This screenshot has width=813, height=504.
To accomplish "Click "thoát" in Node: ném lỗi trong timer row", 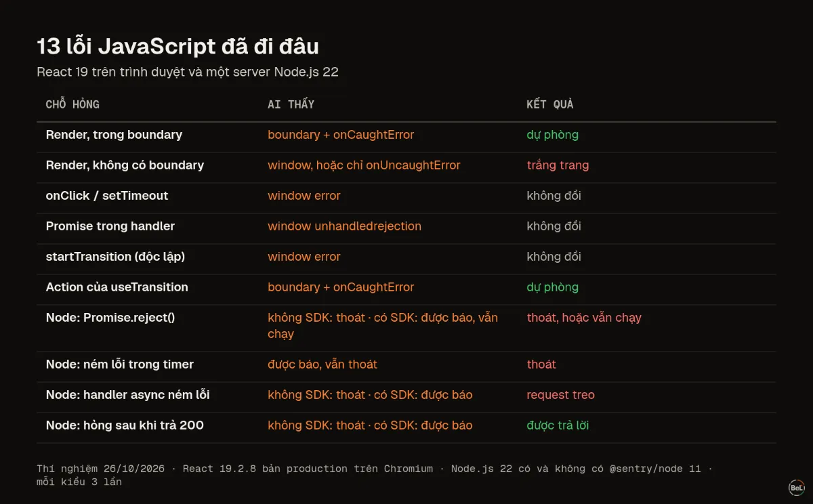I will 541,364.
